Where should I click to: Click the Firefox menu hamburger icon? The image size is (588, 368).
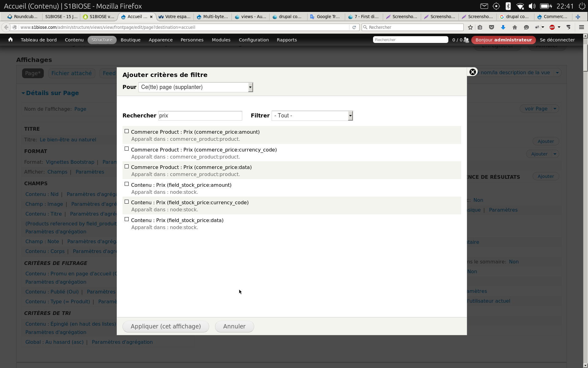coord(582,27)
